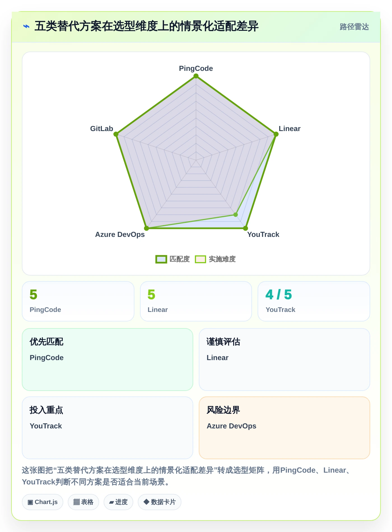The height and width of the screenshot is (532, 392).
Task: Click the 进度 tag chip
Action: pos(118,502)
